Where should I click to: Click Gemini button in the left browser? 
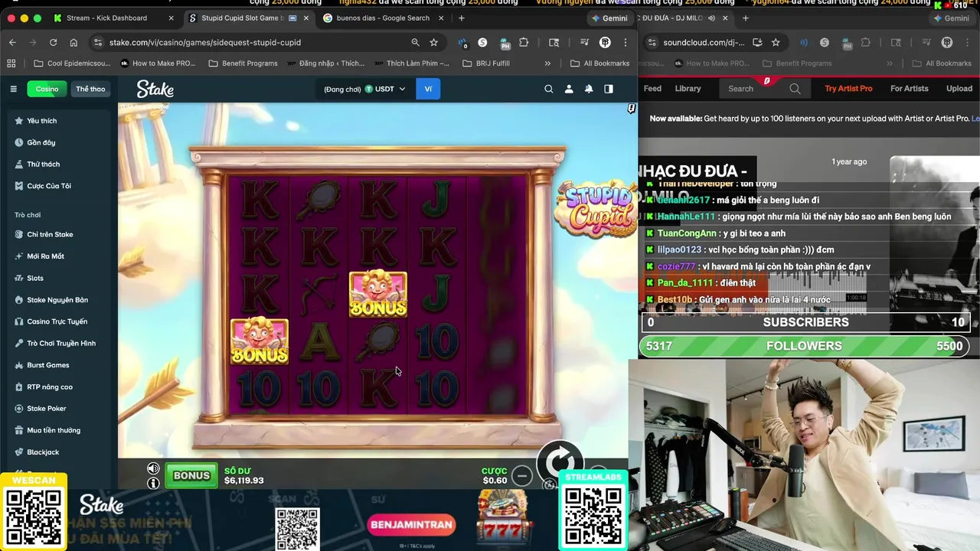[609, 18]
